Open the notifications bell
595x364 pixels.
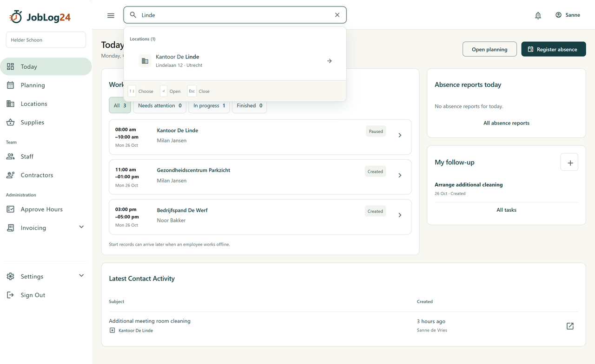click(538, 15)
